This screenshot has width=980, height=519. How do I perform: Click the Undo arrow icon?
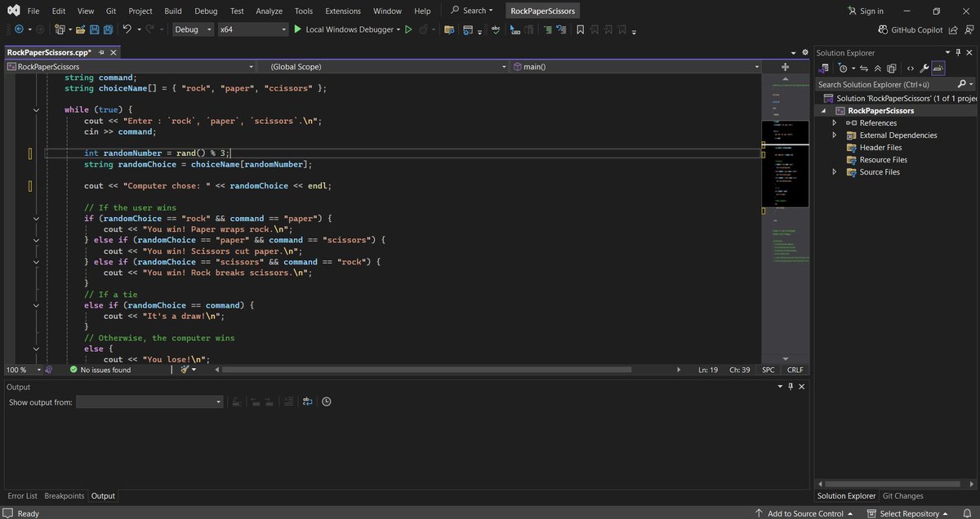pyautogui.click(x=127, y=29)
